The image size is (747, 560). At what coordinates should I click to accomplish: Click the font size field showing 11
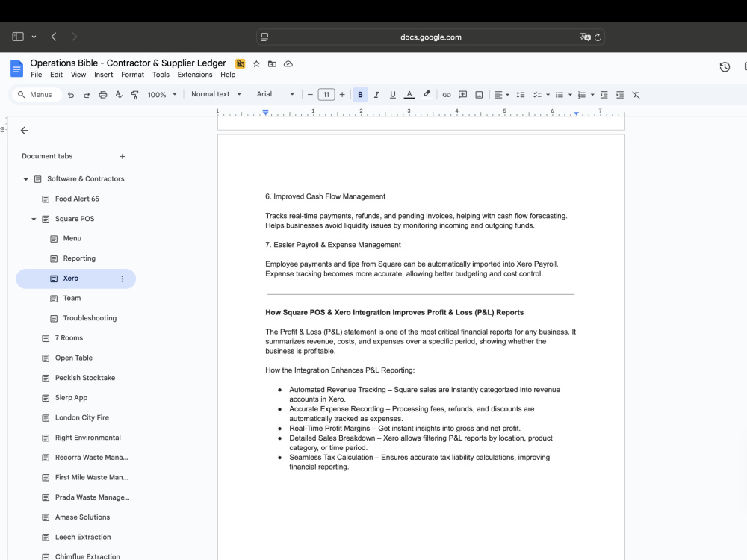pos(326,95)
